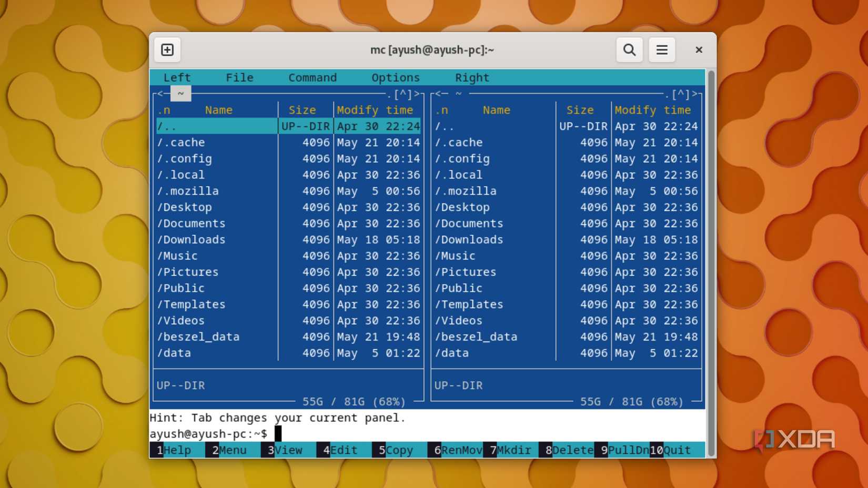Open the terminal hamburger menu
Viewport: 868px width, 488px height.
pyautogui.click(x=662, y=49)
